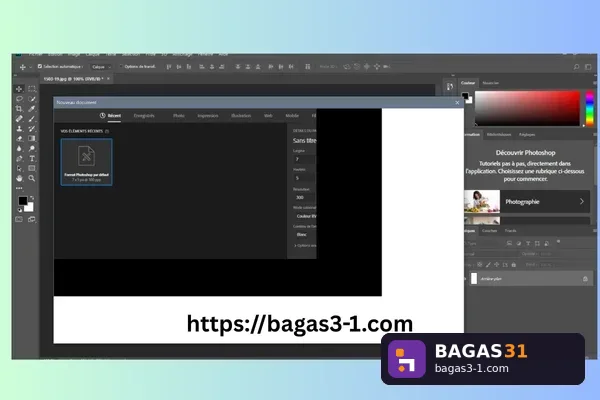
Task: Filter layers by shape layers icon
Action: coord(537,243)
